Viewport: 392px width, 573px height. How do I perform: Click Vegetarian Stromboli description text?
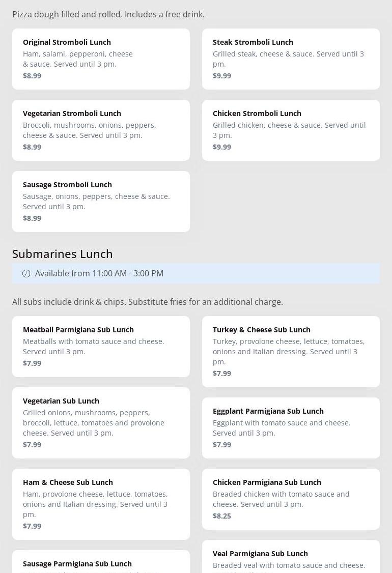coord(90,130)
